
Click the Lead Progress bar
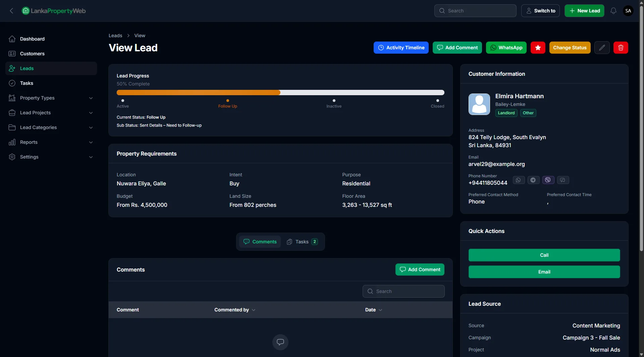tap(280, 93)
